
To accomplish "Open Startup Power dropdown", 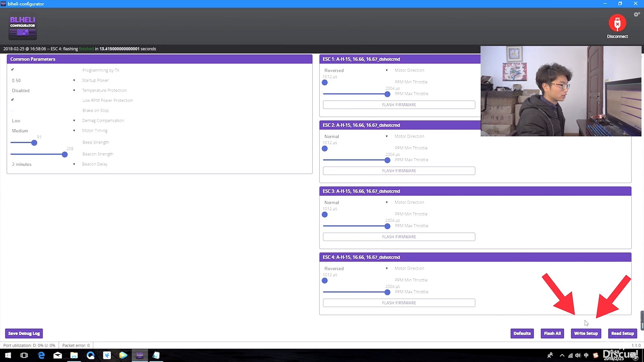I will coord(44,80).
